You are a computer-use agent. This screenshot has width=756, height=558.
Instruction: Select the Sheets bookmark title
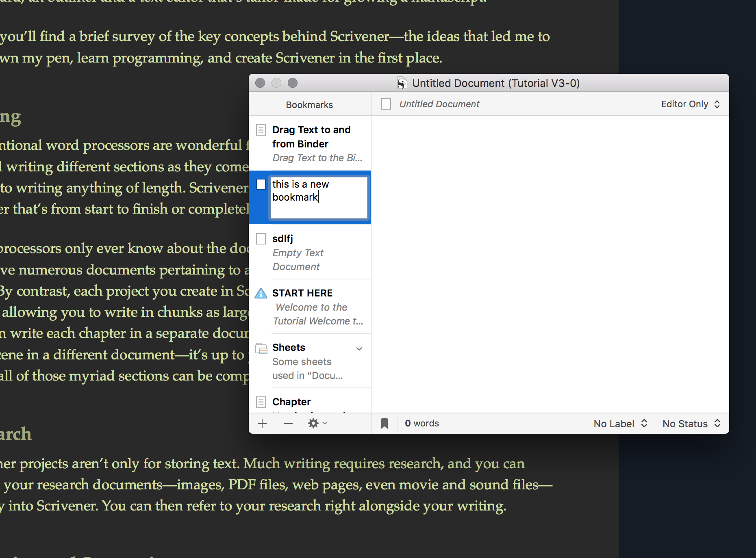click(x=289, y=348)
